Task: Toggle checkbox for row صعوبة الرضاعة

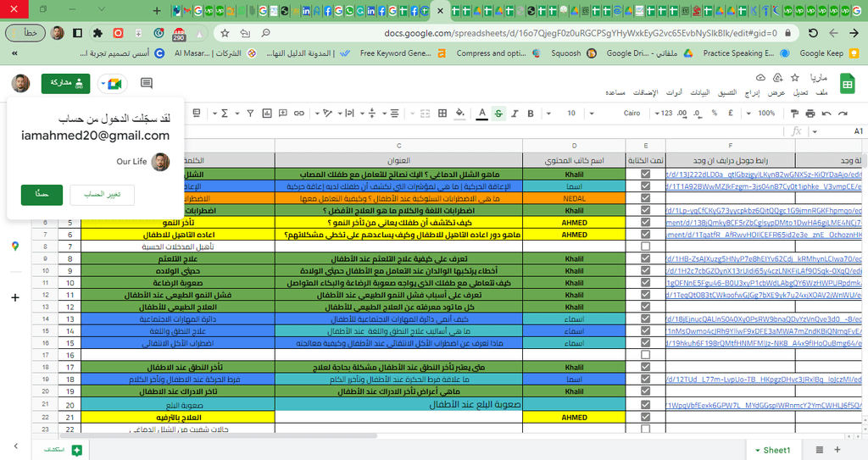Action: click(x=645, y=282)
